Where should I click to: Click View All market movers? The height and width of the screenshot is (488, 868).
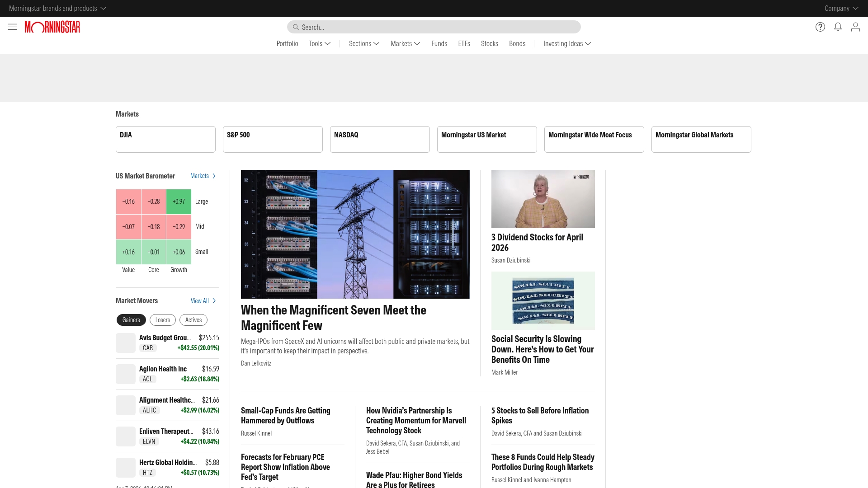coord(199,300)
